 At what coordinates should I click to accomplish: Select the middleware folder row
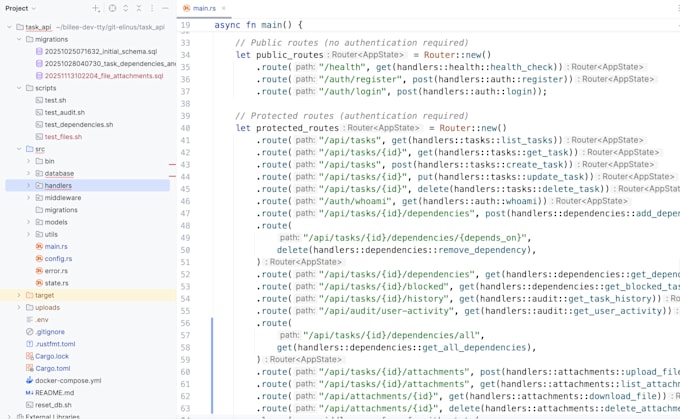click(x=87, y=197)
